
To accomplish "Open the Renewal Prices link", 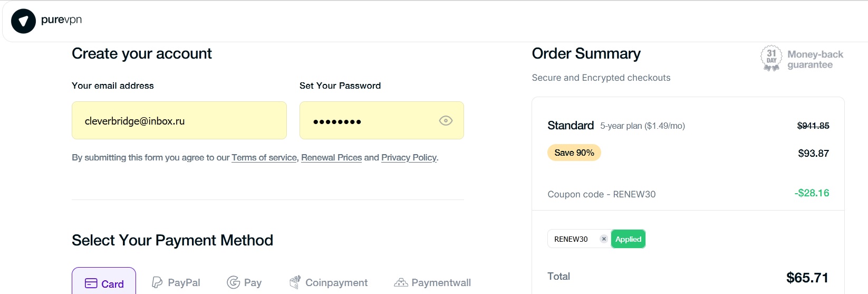I will tap(331, 157).
